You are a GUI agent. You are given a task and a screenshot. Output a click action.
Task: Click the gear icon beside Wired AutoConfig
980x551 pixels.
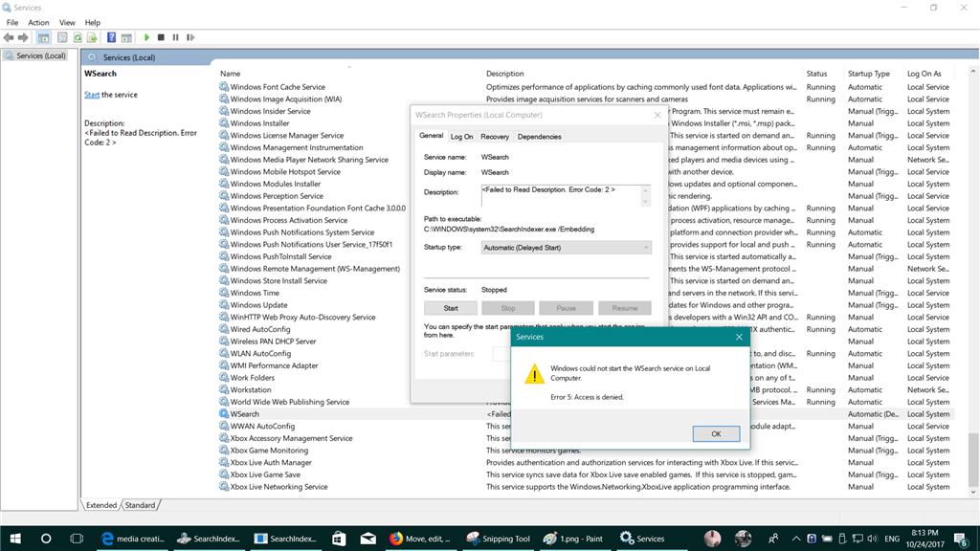click(x=224, y=329)
